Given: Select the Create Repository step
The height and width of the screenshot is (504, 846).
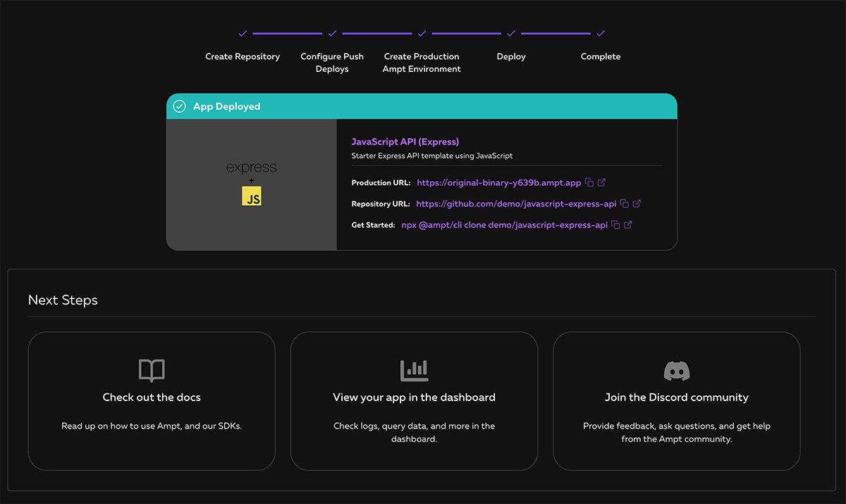Looking at the screenshot, I should click(243, 56).
